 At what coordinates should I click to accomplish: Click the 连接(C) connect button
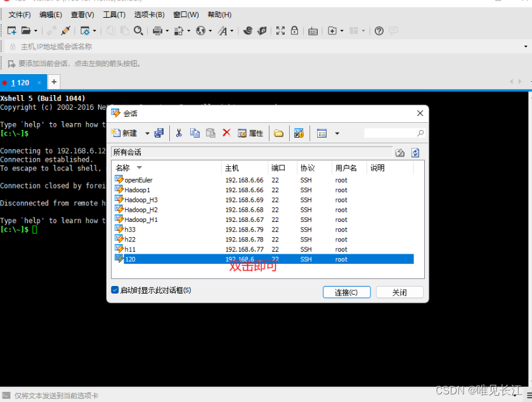click(346, 292)
